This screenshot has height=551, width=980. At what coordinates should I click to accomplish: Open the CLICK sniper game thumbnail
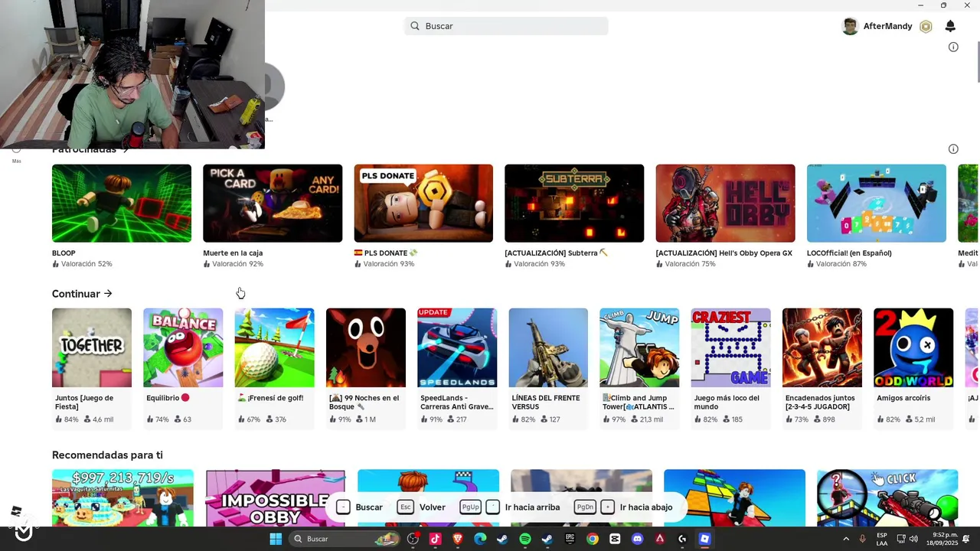coord(887,498)
